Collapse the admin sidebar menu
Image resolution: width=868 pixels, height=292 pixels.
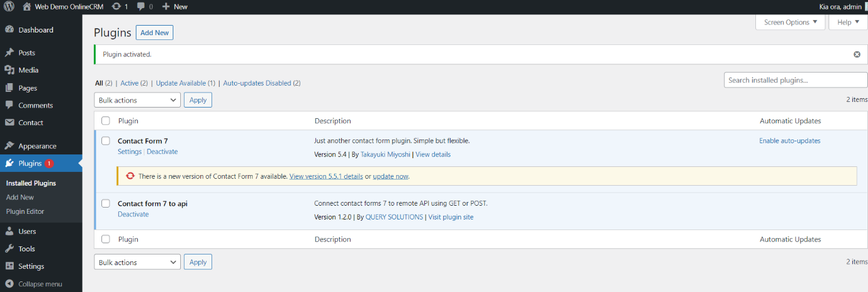click(39, 284)
